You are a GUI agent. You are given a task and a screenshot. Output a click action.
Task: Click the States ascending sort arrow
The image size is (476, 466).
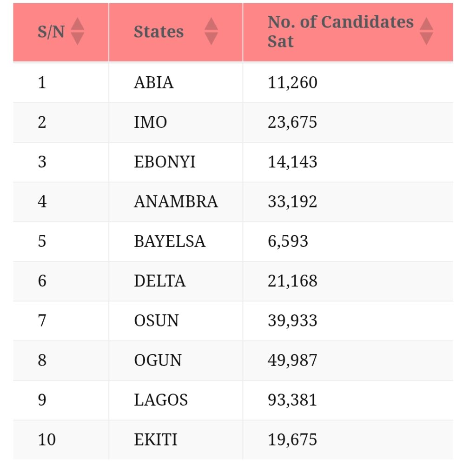[x=211, y=24]
